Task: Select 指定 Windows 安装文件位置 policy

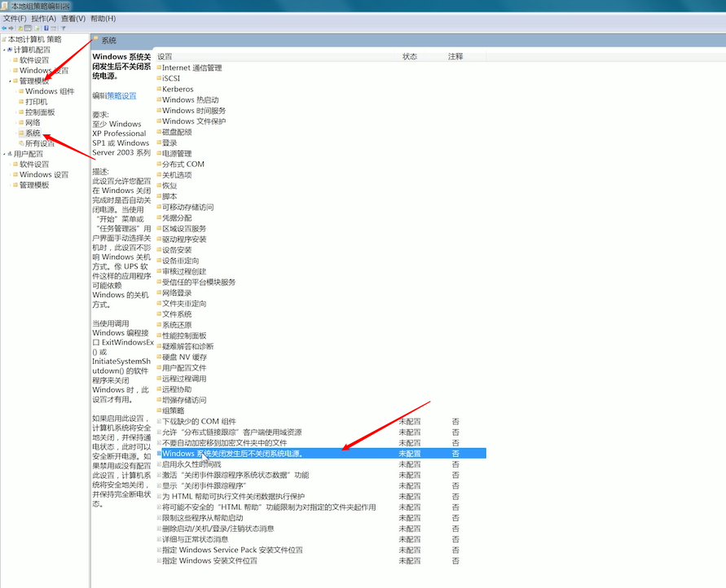Action: tap(209, 560)
